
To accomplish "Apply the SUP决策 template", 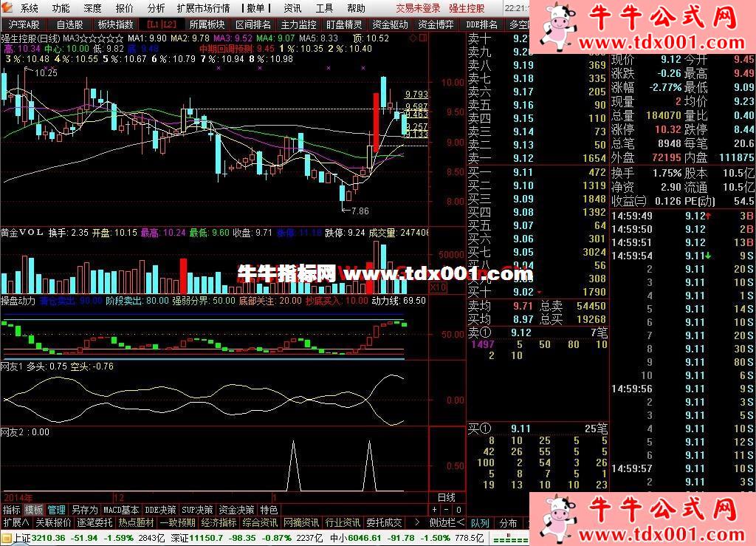I will pyautogui.click(x=197, y=510).
